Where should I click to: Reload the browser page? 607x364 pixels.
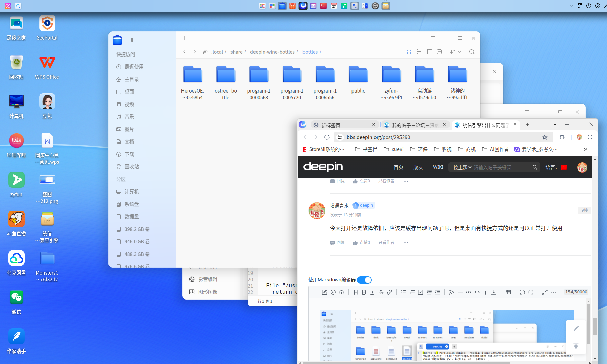coord(327,137)
